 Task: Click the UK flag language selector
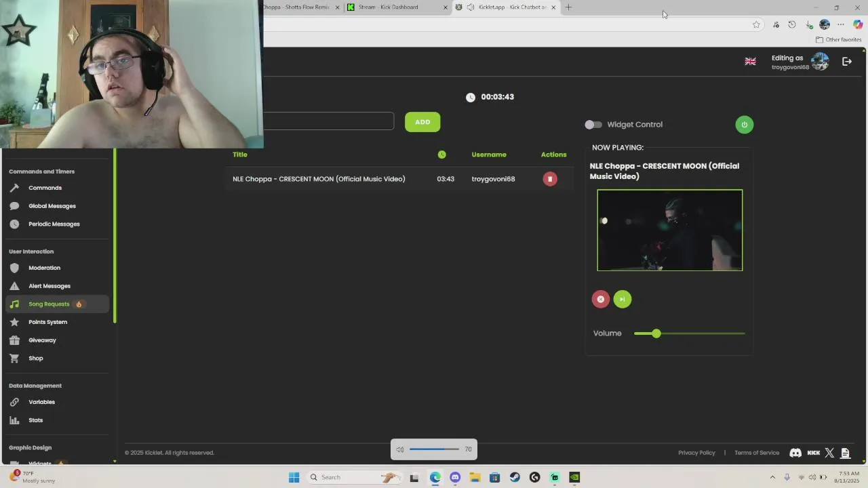[750, 61]
